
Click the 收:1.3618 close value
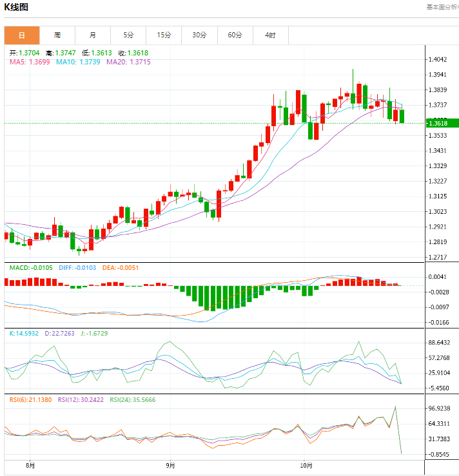point(133,53)
